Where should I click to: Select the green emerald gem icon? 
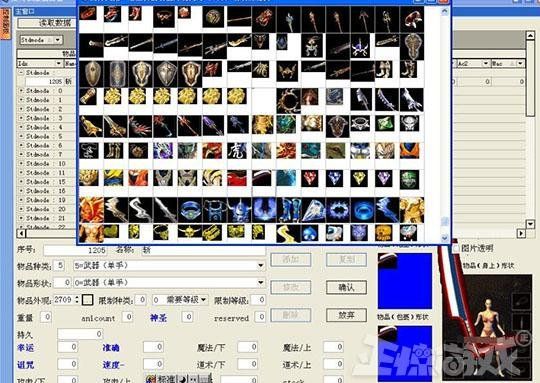pyautogui.click(x=384, y=123)
